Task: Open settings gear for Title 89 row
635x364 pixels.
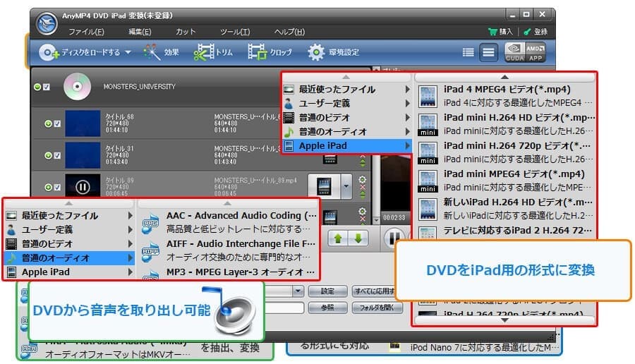Action: [362, 179]
